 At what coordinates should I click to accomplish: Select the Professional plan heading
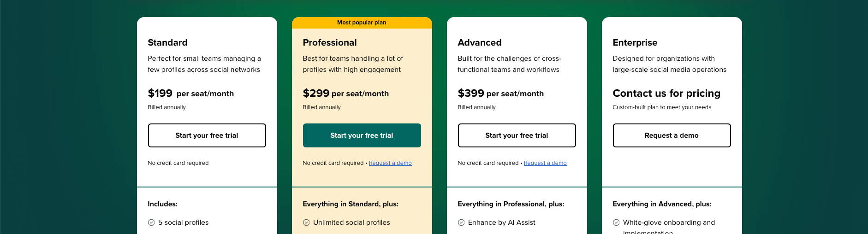[330, 42]
